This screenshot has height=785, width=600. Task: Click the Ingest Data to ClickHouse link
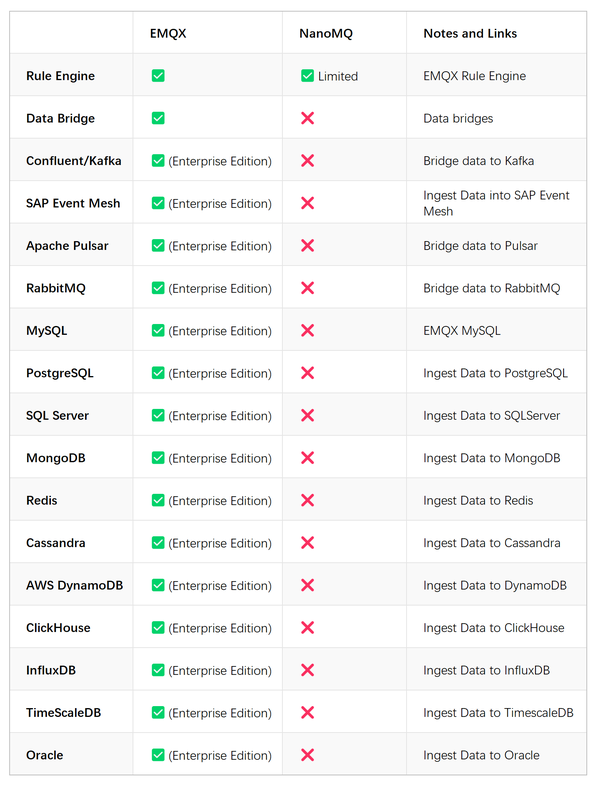coord(493,628)
